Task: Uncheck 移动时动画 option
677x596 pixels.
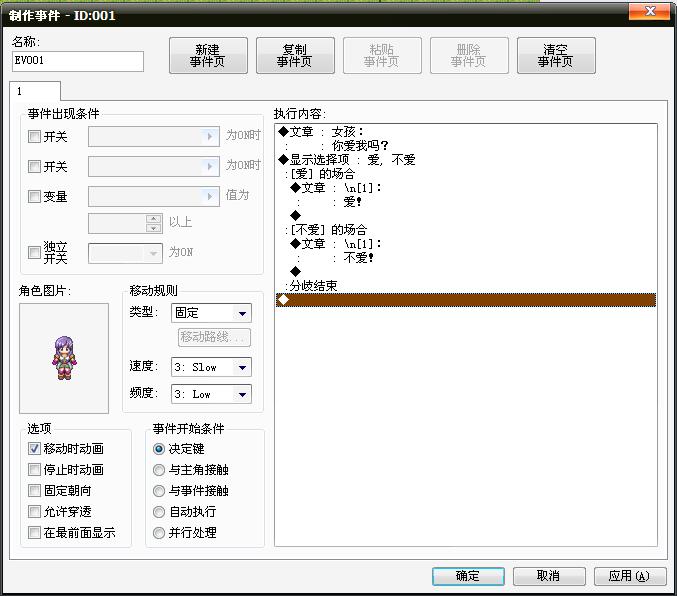Action: click(34, 448)
